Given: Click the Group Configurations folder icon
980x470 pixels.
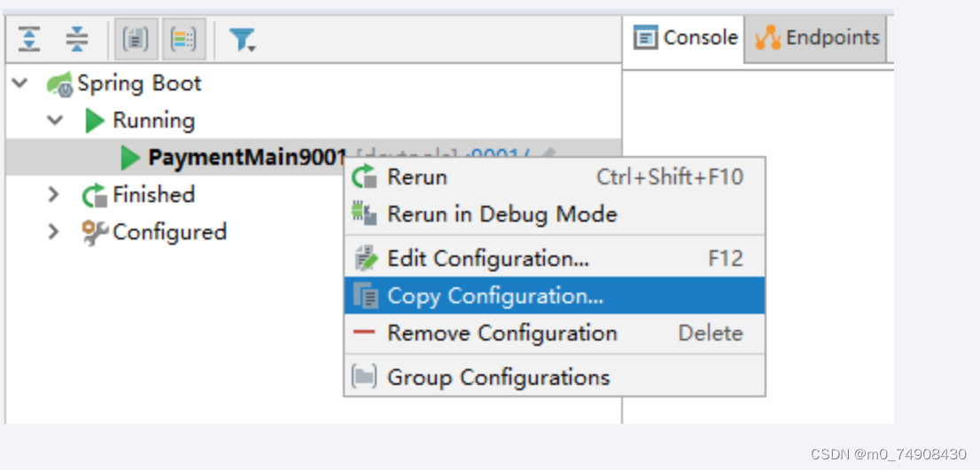Looking at the screenshot, I should pos(364,377).
